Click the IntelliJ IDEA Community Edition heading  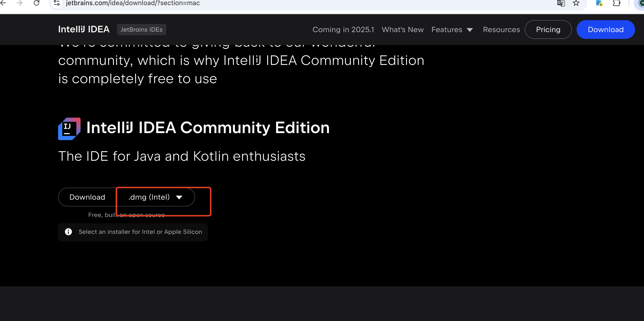[208, 128]
